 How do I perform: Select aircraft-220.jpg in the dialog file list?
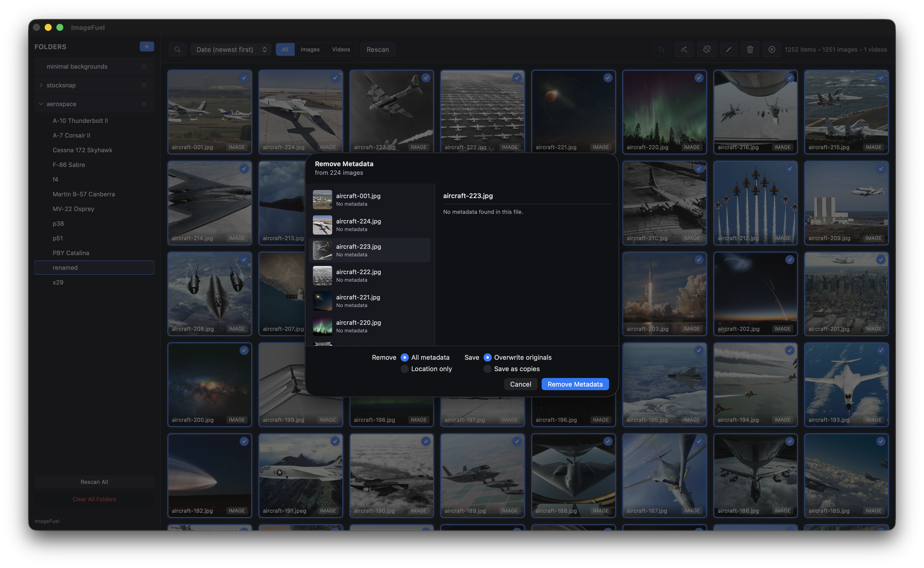tap(370, 326)
